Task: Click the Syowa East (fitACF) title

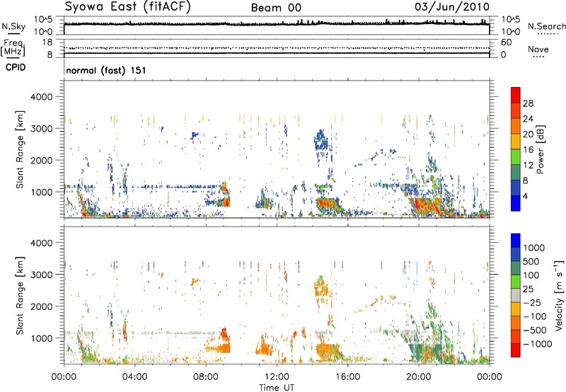Action: click(127, 7)
